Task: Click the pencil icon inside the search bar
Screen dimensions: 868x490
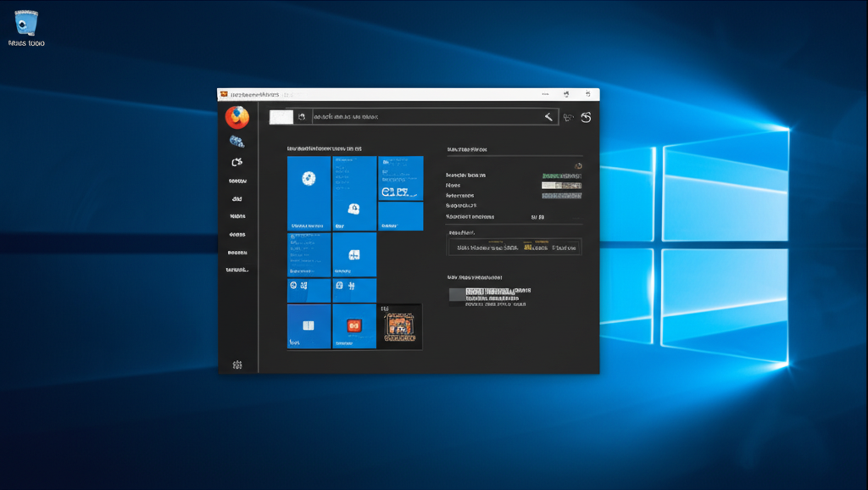Action: (548, 117)
